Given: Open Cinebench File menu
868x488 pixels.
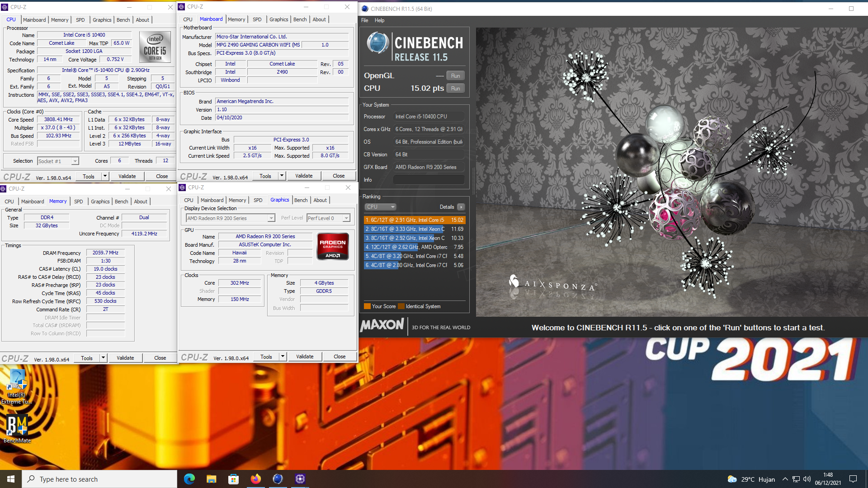Looking at the screenshot, I should 364,20.
